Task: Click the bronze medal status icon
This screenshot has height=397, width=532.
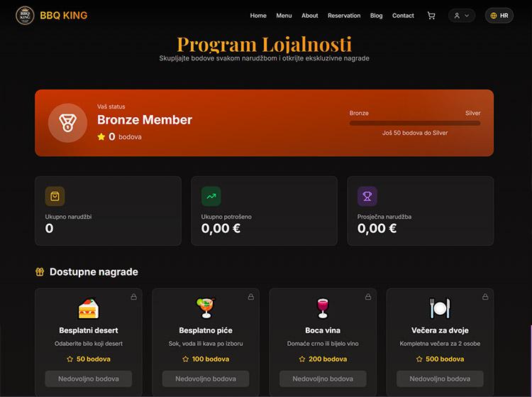Action: click(x=67, y=123)
